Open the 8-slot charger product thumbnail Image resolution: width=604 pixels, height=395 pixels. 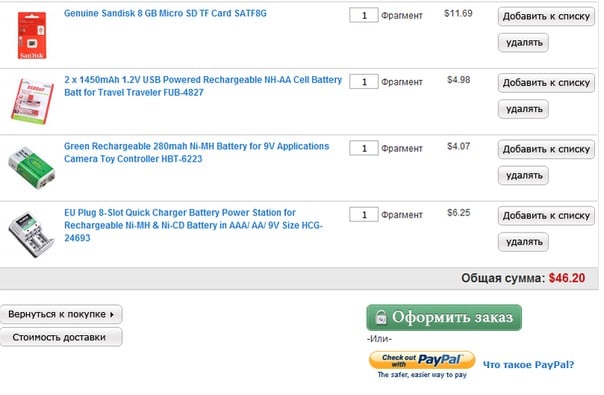32,234
